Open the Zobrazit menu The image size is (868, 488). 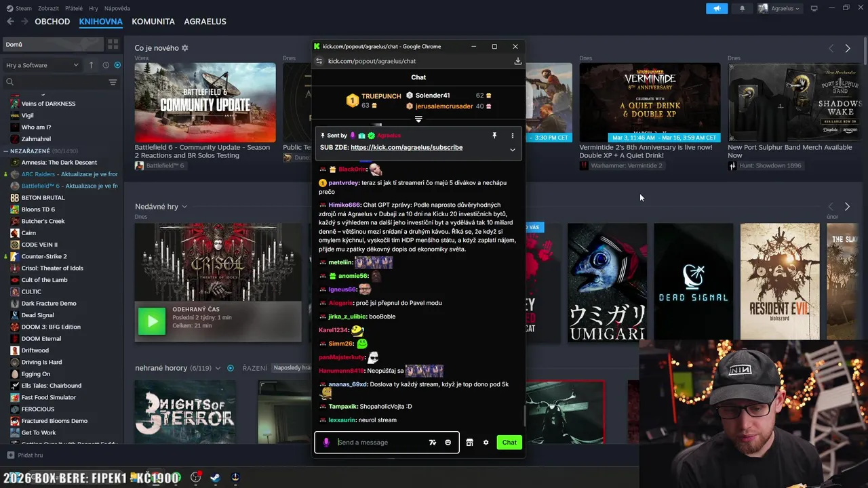(x=48, y=8)
